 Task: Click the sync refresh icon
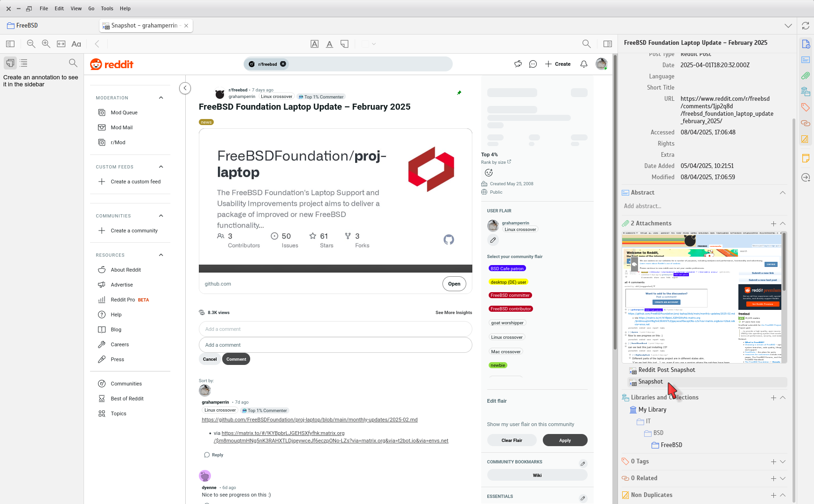[806, 26]
